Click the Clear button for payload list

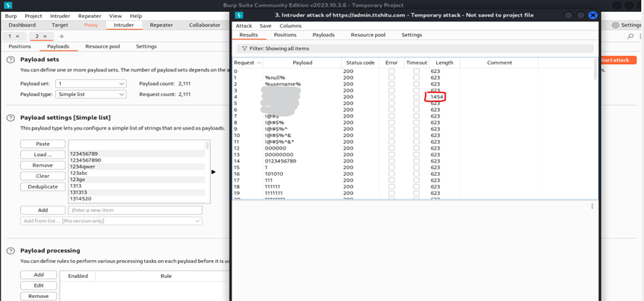coord(42,176)
